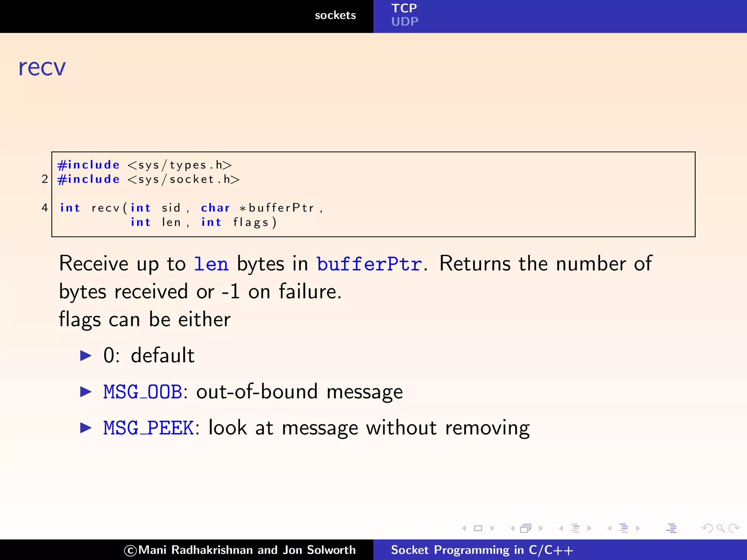
Task: Click the magnifier search icon
Action: click(x=720, y=528)
